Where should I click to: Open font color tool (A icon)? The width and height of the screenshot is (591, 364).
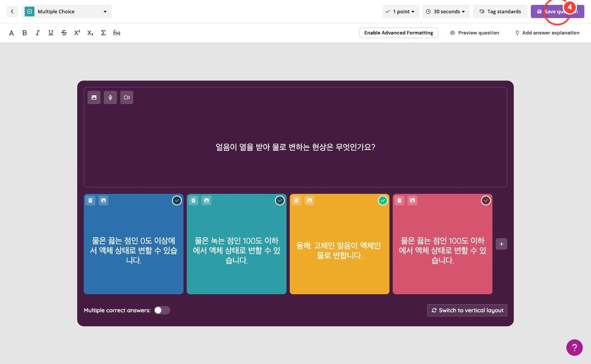pos(11,33)
